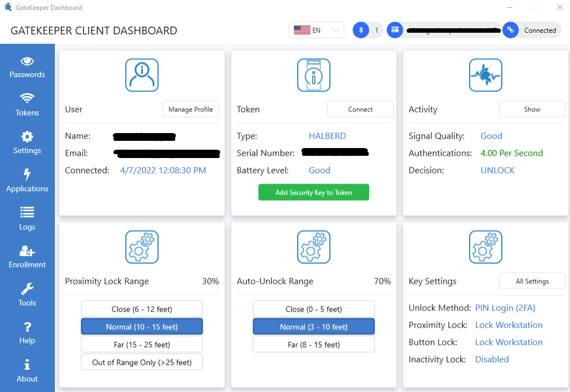This screenshot has width=570, height=392.
Task: Click the Proximity Lock Range gears icon
Action: click(x=142, y=247)
